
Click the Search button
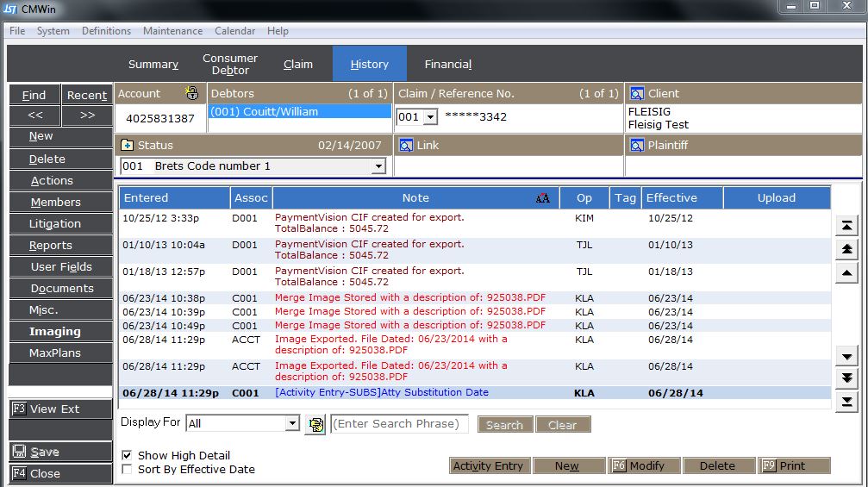(505, 425)
